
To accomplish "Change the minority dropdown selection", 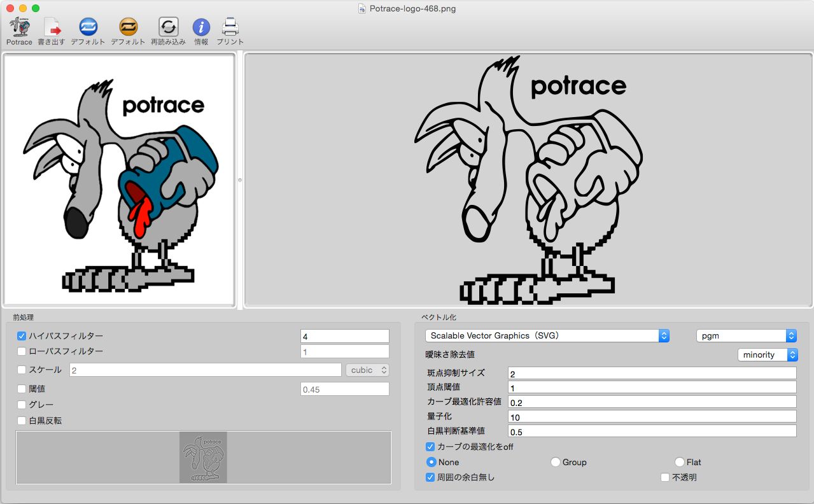I will (x=768, y=354).
